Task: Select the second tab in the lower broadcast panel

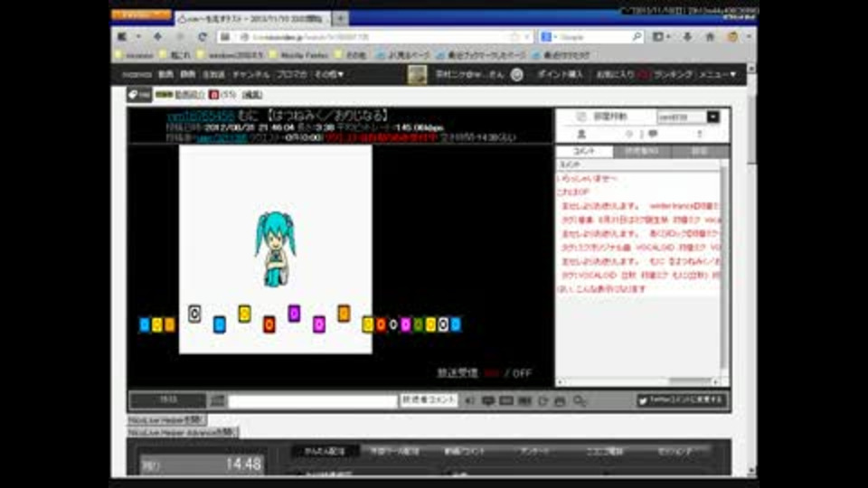Action: [x=394, y=452]
